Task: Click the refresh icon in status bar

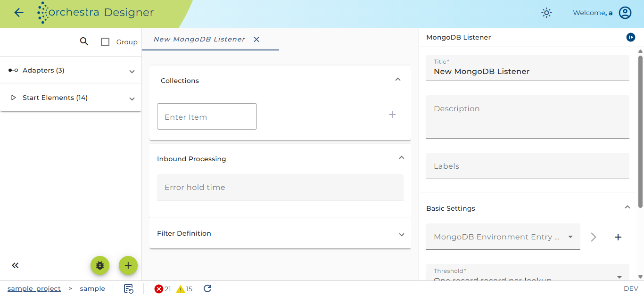Action: (207, 288)
